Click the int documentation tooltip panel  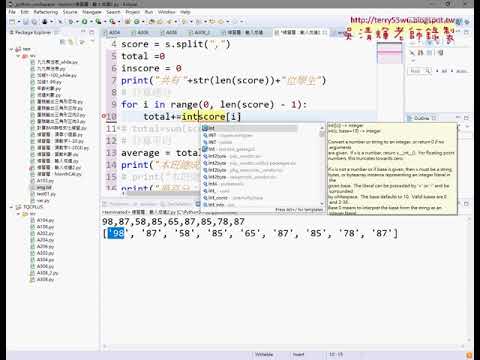392,169
